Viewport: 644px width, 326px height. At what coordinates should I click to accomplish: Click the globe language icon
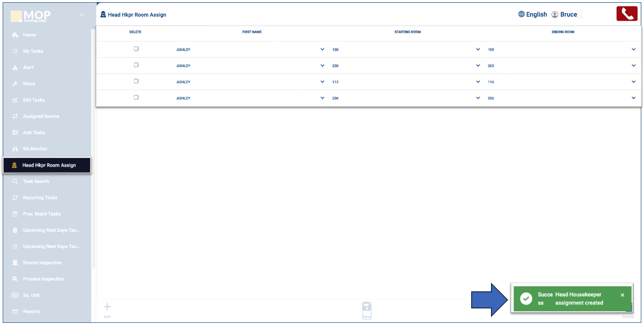point(522,14)
